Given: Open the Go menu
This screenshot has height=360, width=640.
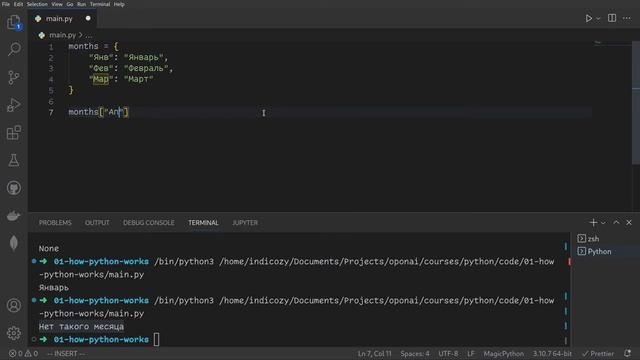Looking at the screenshot, I should click(x=70, y=4).
